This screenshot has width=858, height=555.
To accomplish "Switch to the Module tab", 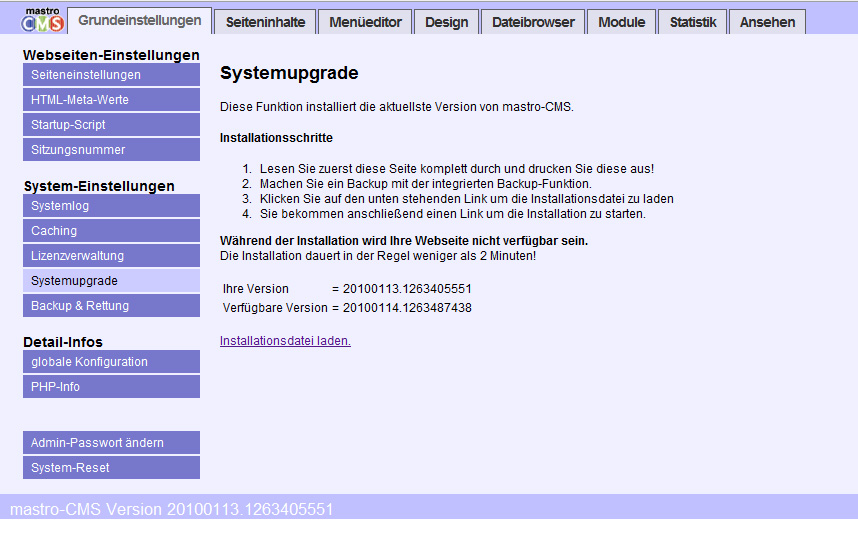I will point(621,22).
